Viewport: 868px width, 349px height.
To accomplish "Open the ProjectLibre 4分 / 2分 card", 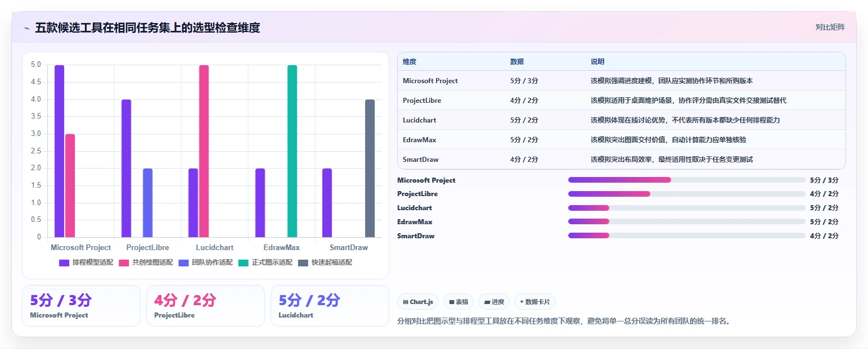I will pos(205,306).
